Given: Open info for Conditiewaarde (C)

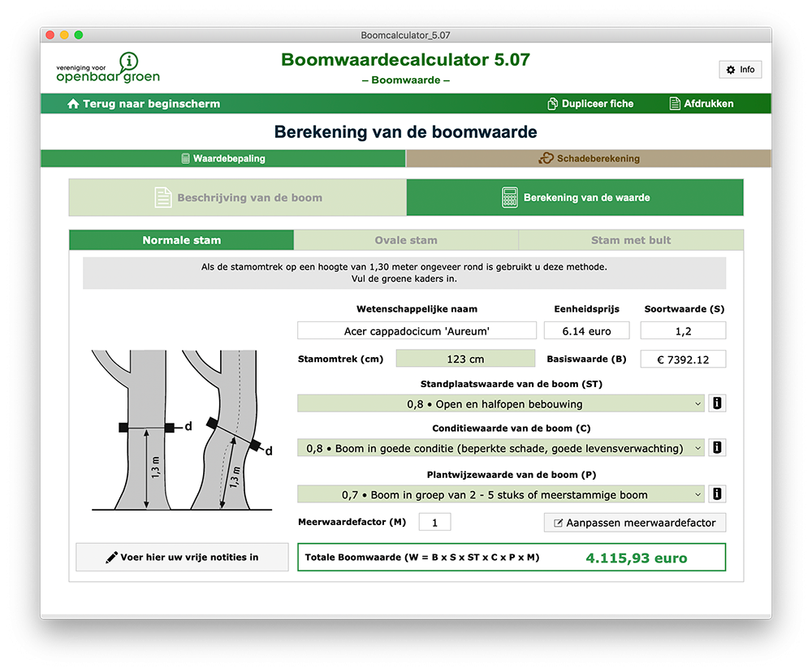Looking at the screenshot, I should click(x=717, y=447).
